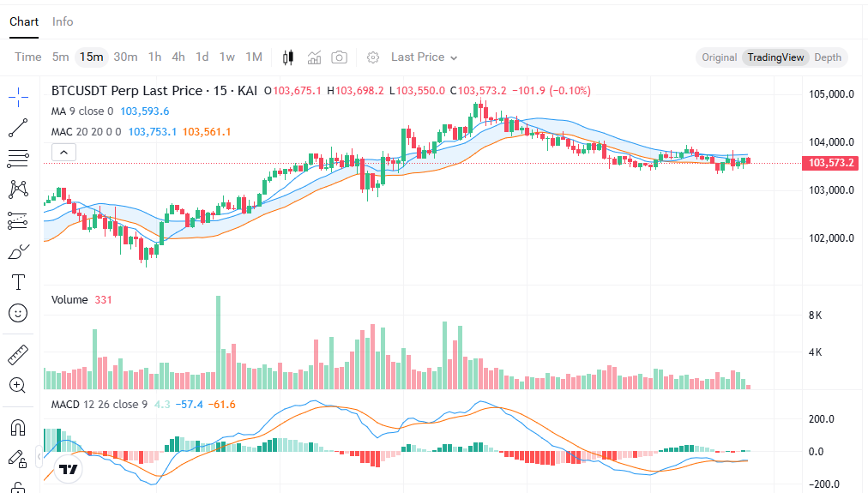The height and width of the screenshot is (493, 868).
Task: Click the MACD 12 26 close 9 label
Action: click(x=99, y=405)
